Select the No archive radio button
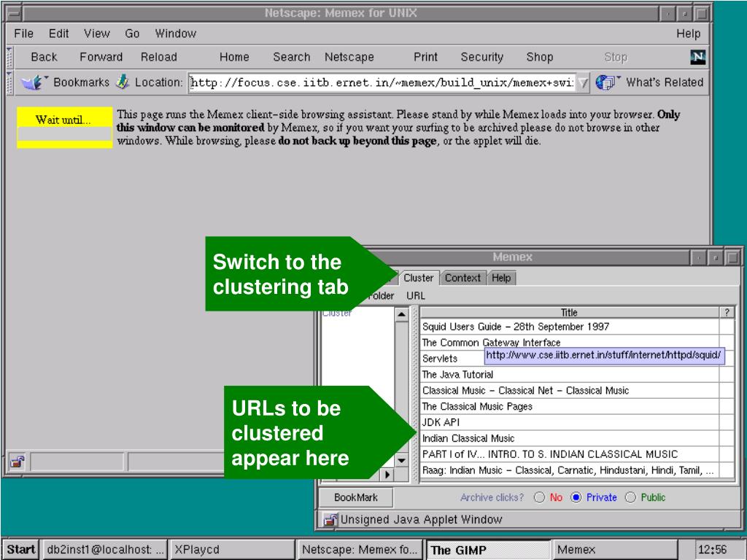Screen dimensions: 747x560 point(539,497)
